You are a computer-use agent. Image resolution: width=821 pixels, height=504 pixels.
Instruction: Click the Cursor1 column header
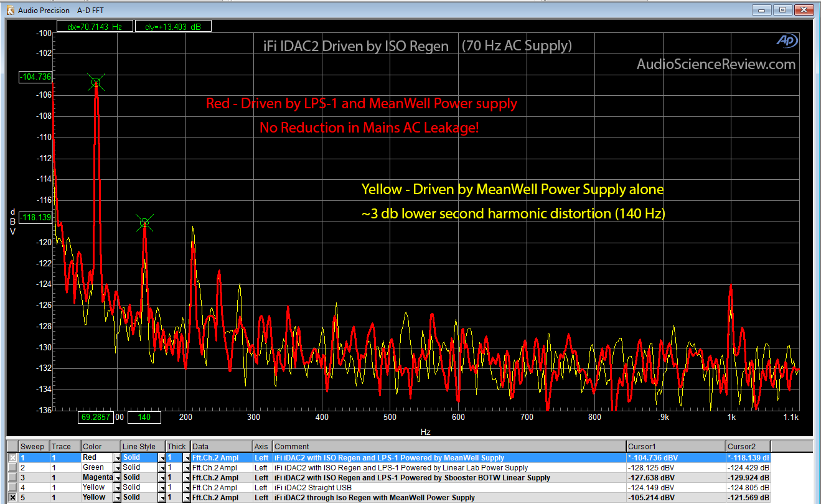[x=676, y=446]
